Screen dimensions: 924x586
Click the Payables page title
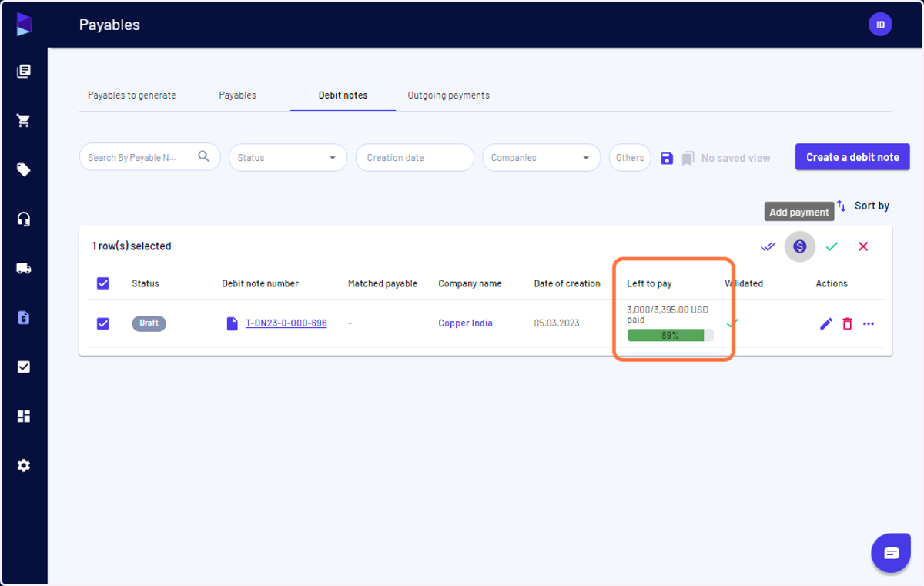tap(109, 25)
